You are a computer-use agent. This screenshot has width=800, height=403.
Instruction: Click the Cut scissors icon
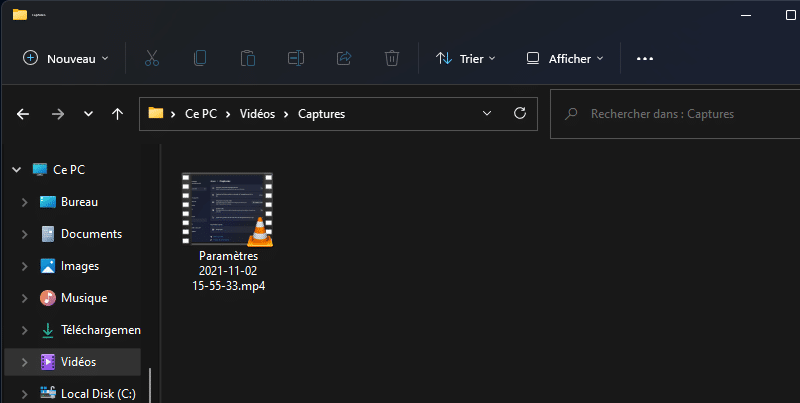[x=152, y=59]
